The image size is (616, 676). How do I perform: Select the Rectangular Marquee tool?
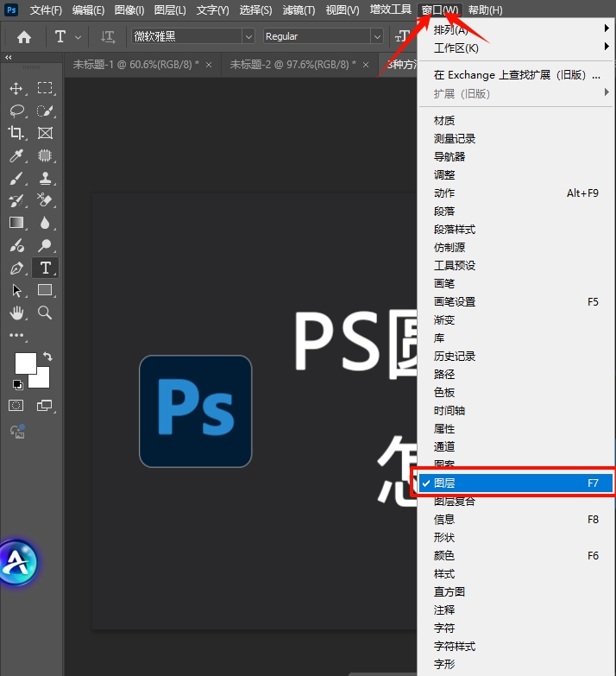point(45,88)
